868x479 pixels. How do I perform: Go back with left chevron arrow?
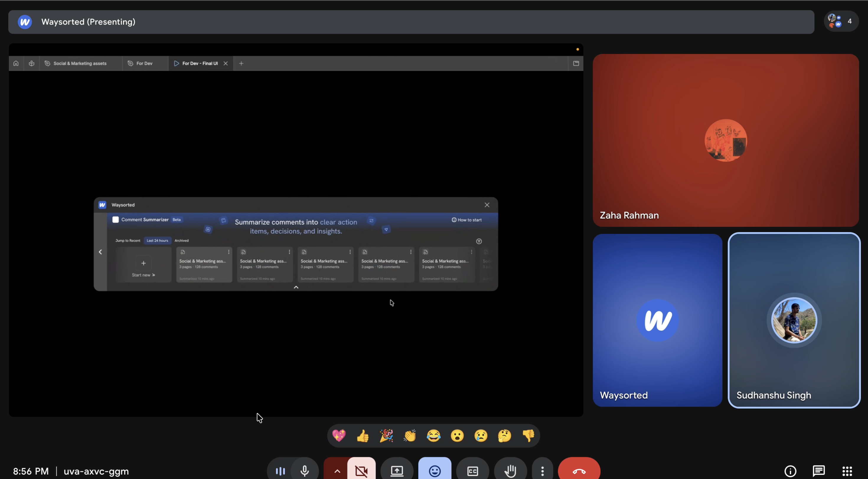coord(100,252)
